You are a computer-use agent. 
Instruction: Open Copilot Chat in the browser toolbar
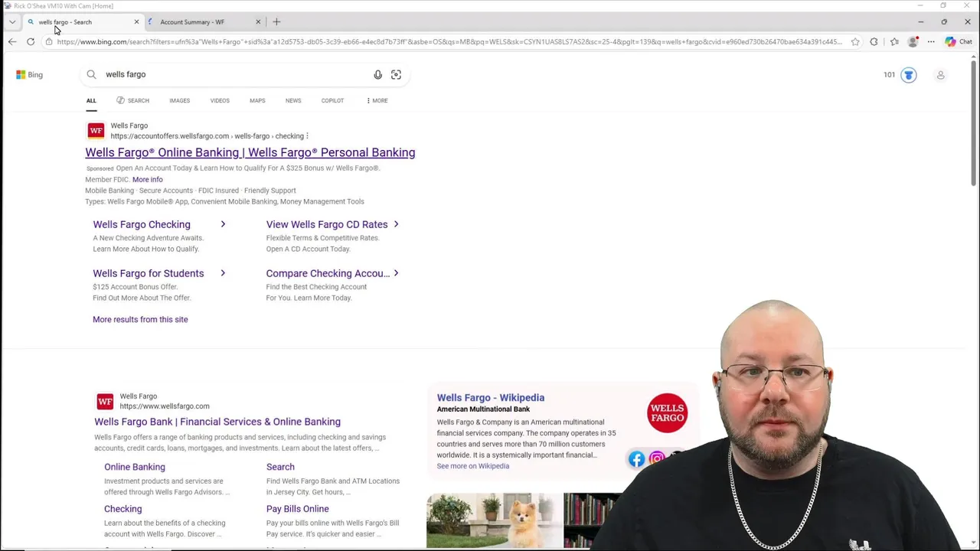(959, 41)
